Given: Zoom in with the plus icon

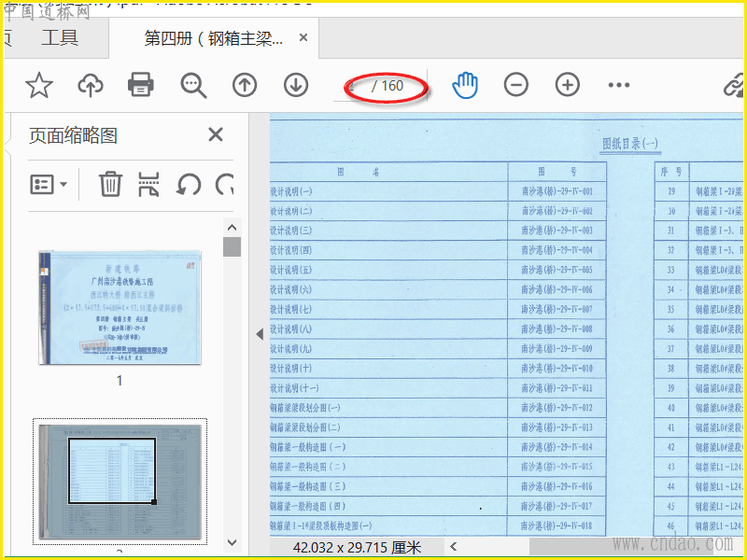Looking at the screenshot, I should pos(568,85).
